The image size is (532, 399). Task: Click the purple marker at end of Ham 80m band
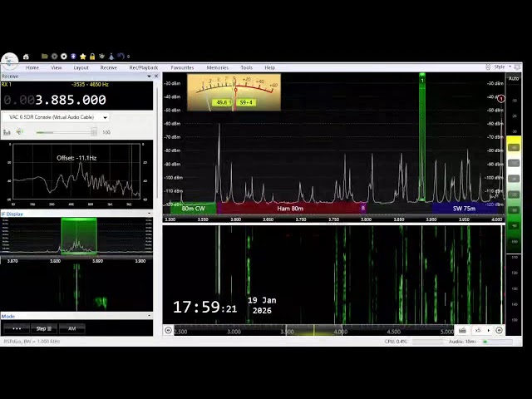[x=363, y=208]
